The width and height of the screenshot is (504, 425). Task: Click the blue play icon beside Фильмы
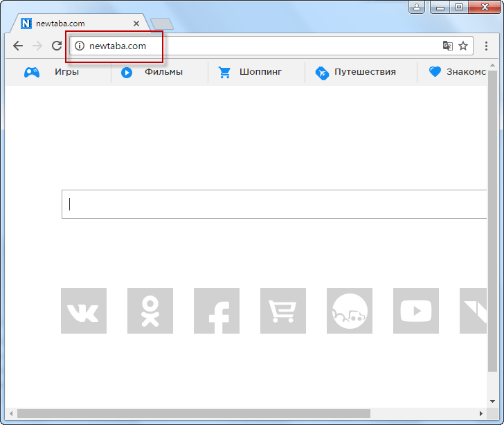tap(127, 73)
